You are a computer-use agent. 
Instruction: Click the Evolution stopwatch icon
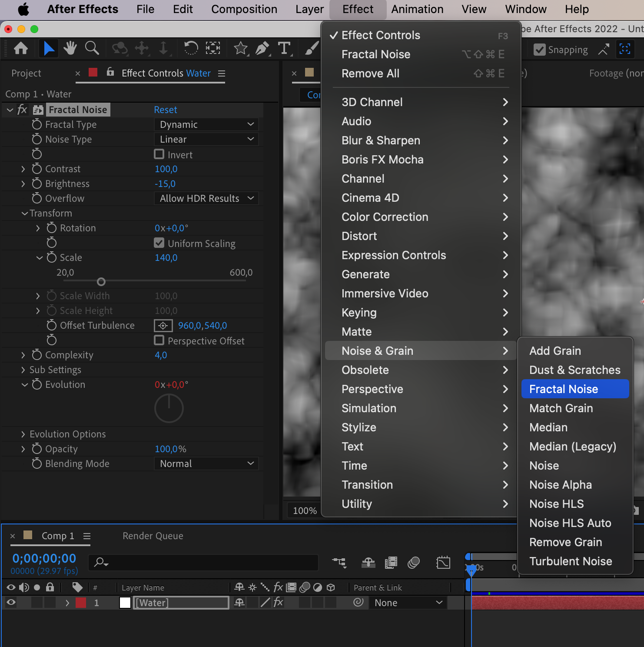click(x=37, y=384)
